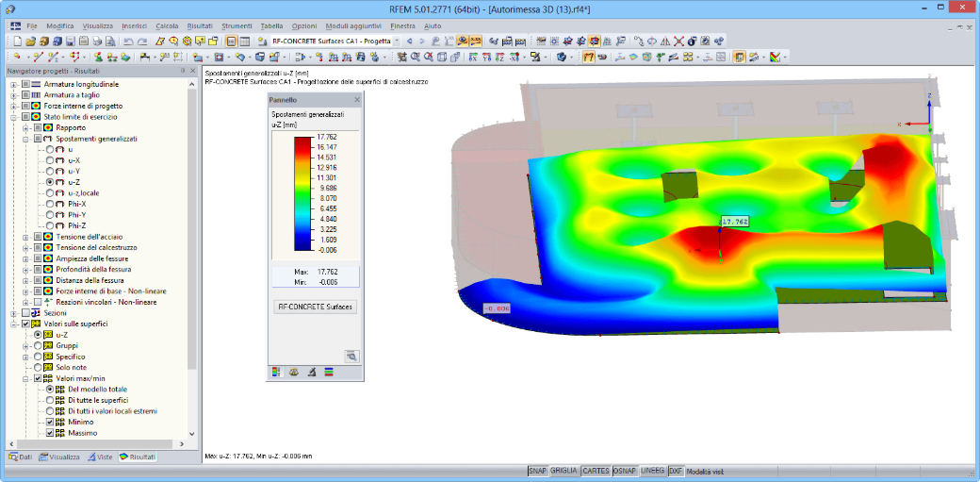Select the u-X radio button

(50, 160)
